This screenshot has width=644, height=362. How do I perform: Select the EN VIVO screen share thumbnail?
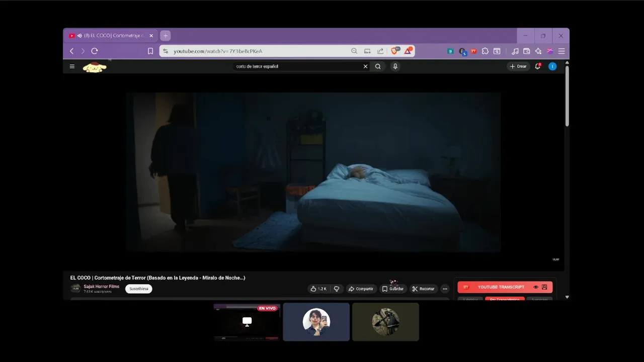pyautogui.click(x=247, y=322)
